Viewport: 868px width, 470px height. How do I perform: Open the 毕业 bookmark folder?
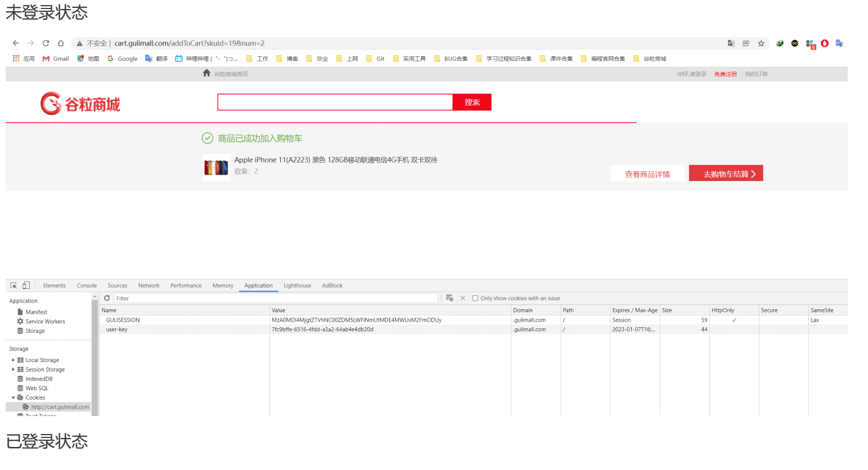coord(317,58)
